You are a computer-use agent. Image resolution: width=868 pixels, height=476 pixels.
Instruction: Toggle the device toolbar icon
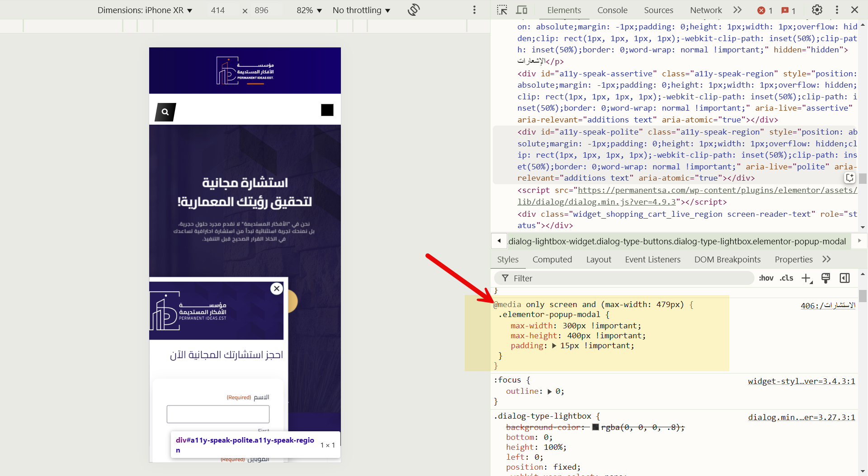tap(522, 10)
